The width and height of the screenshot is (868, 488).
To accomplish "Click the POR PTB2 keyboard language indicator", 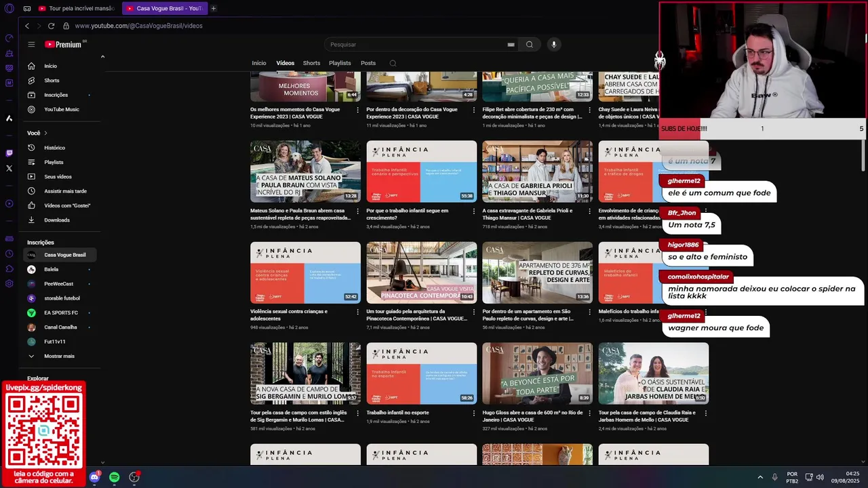I will coord(792,477).
